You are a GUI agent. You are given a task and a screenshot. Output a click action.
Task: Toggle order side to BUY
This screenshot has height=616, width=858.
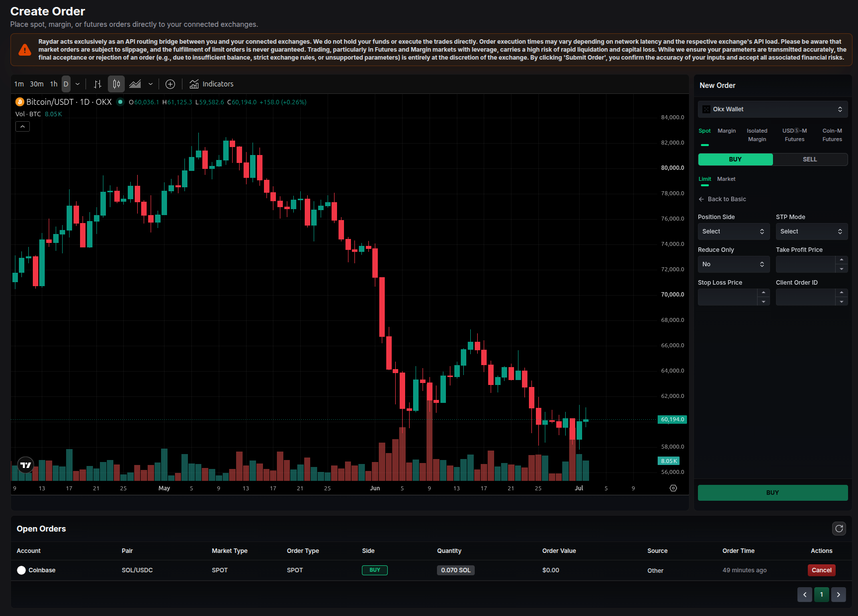[x=735, y=159]
